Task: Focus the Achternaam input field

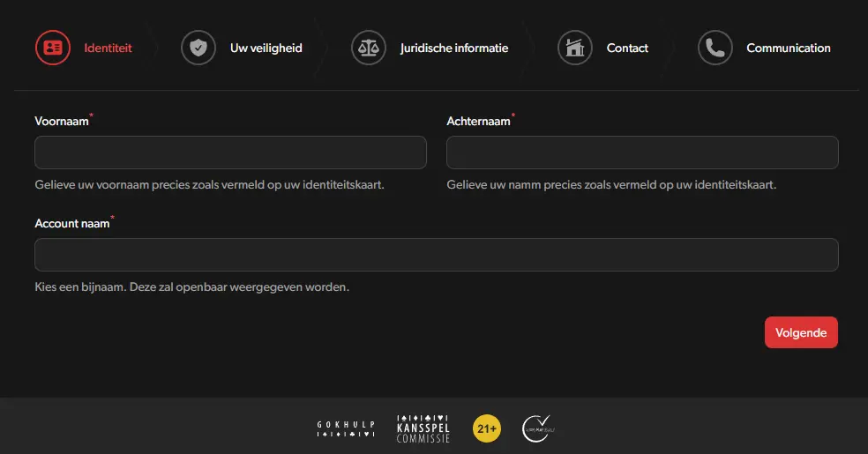Action: pyautogui.click(x=642, y=153)
